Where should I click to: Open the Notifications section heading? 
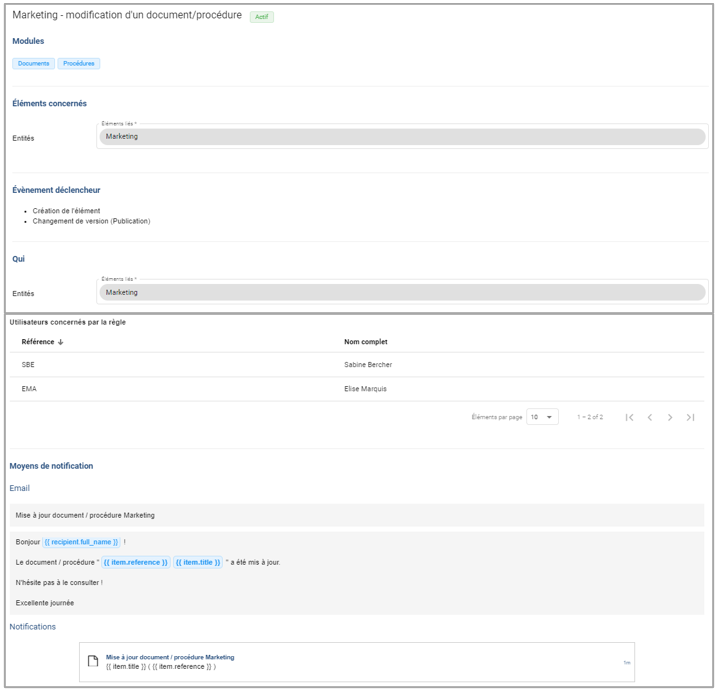click(x=33, y=627)
